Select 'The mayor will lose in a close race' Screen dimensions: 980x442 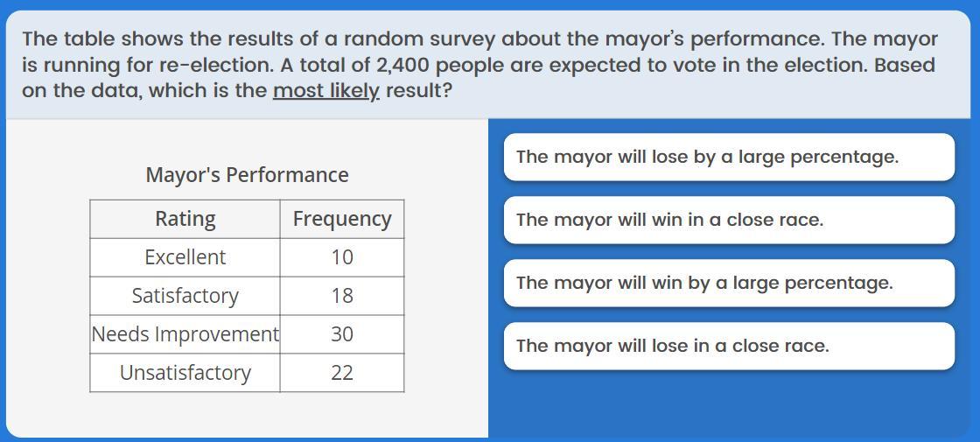tap(728, 347)
